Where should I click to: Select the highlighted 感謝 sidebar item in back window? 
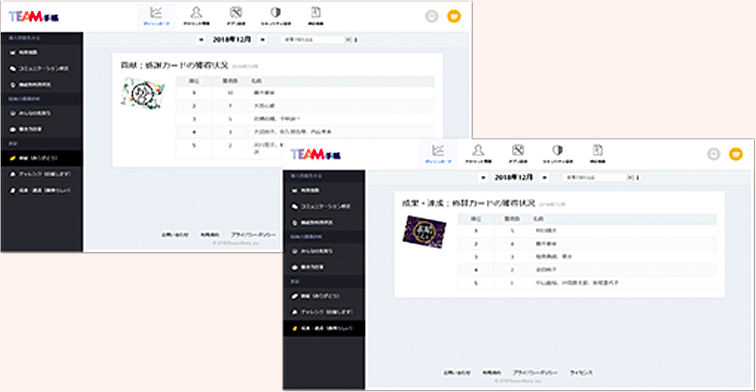pos(41,158)
